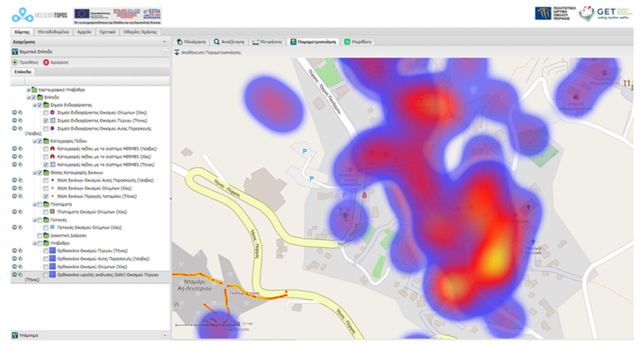This screenshot has width=644, height=348.
Task: Collapse the Διαχείριση side panel with double-arrow
Action: [164, 42]
